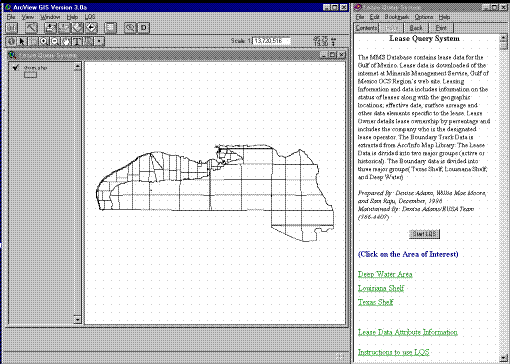Open ArcView's Window menu
Screen dimensions: 510x364
(50, 17)
